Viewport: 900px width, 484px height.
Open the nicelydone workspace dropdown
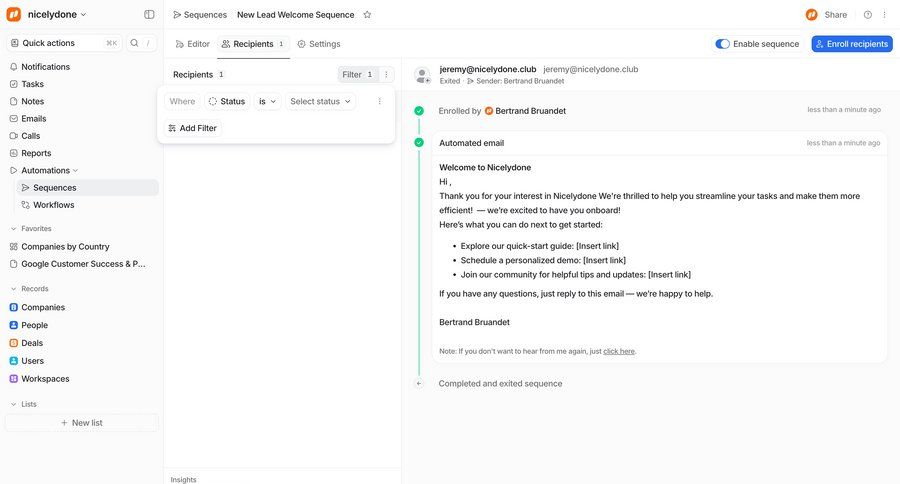(57, 14)
